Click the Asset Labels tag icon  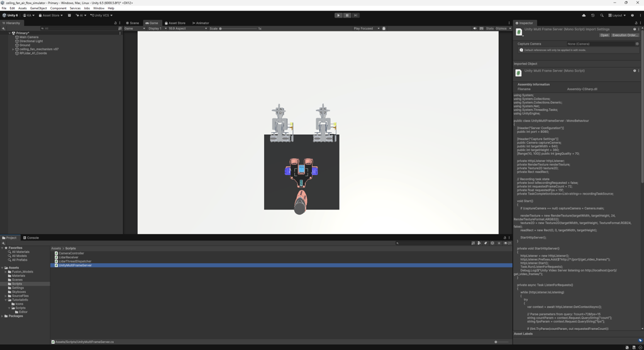[x=640, y=340]
